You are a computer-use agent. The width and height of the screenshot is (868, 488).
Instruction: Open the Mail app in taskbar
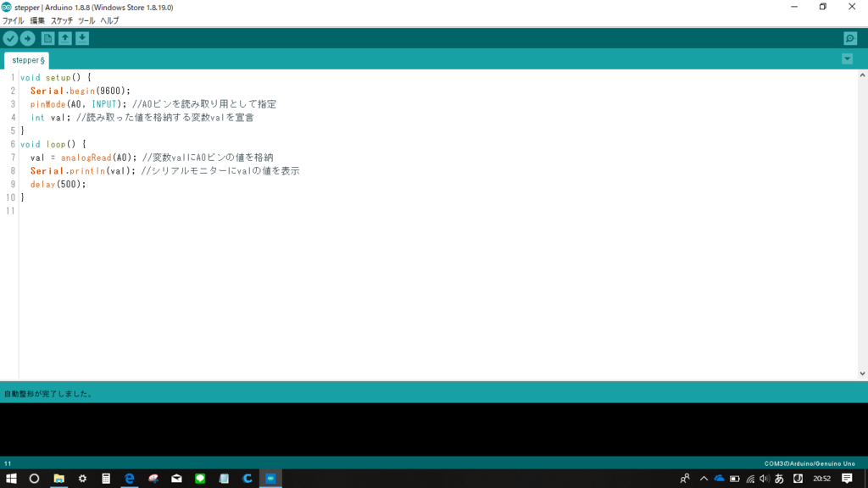click(x=176, y=479)
